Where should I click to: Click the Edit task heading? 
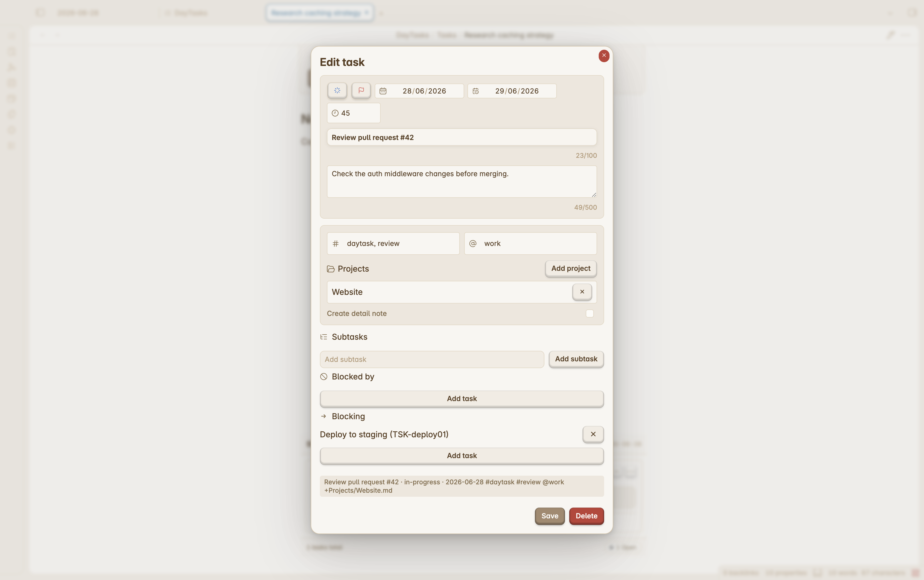(342, 62)
